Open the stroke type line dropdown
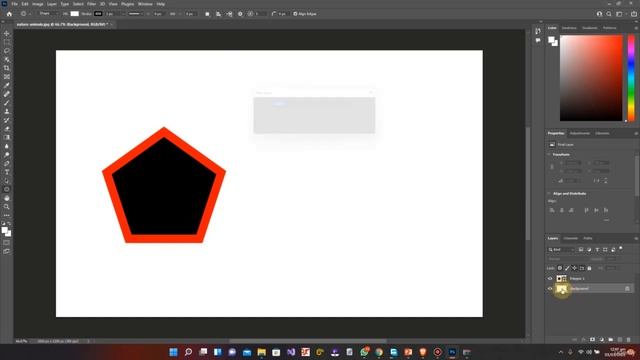This screenshot has width=640, height=360. tap(136, 14)
